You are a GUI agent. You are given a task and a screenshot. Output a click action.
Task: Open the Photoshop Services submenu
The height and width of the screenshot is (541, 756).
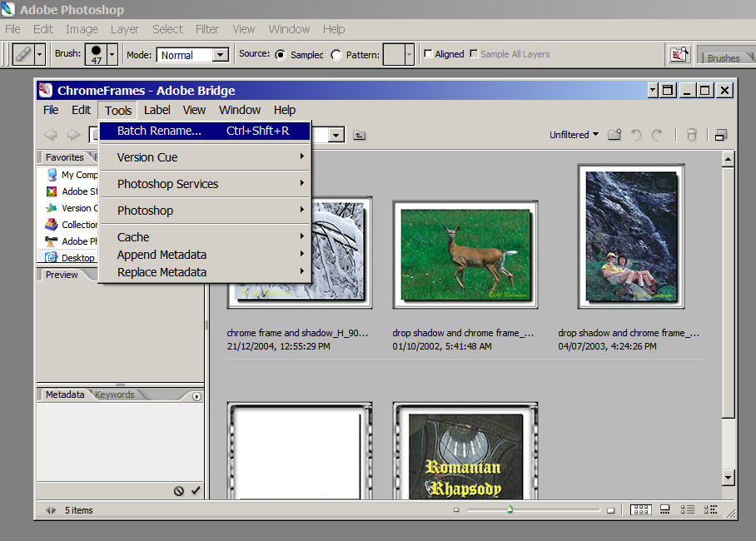pos(167,184)
